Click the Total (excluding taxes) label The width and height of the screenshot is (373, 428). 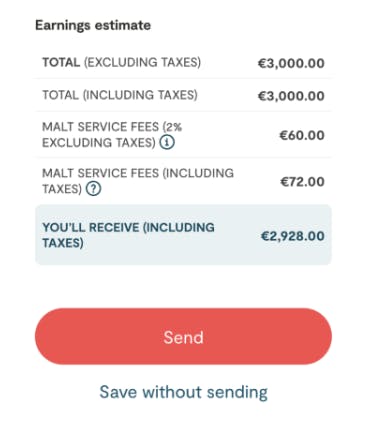[121, 62]
